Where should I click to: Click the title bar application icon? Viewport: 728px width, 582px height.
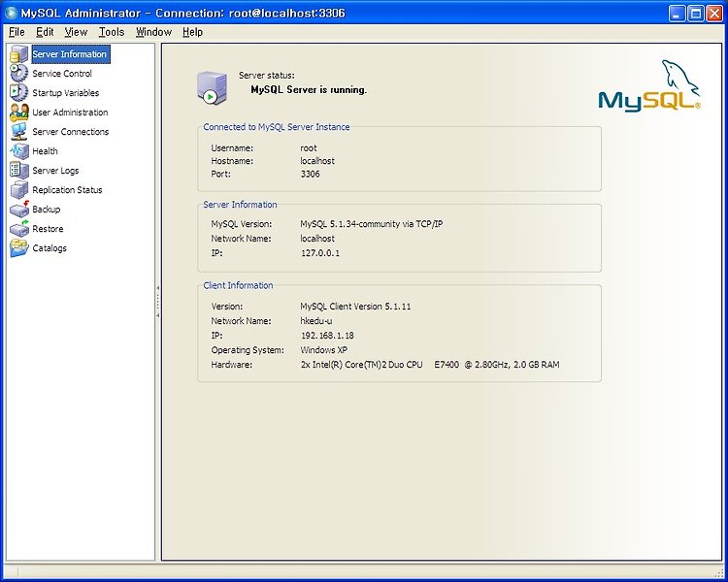11,13
